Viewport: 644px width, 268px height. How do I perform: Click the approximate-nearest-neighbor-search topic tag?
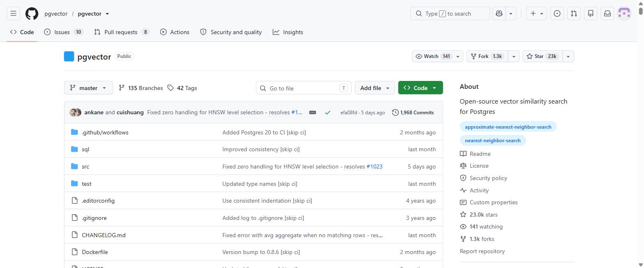pos(508,127)
